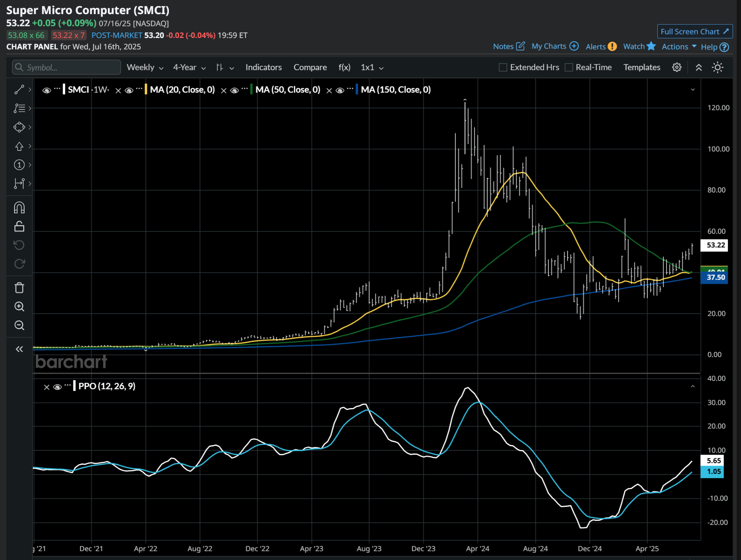The image size is (741, 560).
Task: Click the Notes link
Action: 503,46
